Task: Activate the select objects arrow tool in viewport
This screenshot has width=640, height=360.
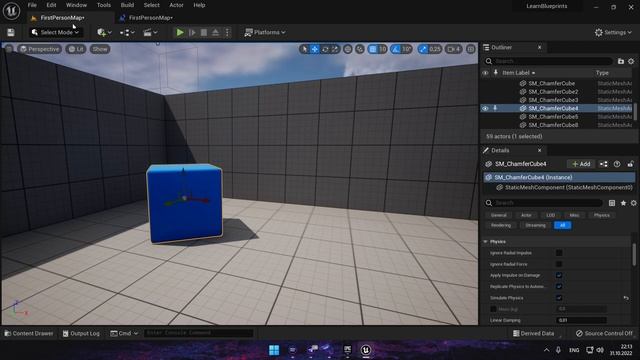Action: (x=304, y=49)
